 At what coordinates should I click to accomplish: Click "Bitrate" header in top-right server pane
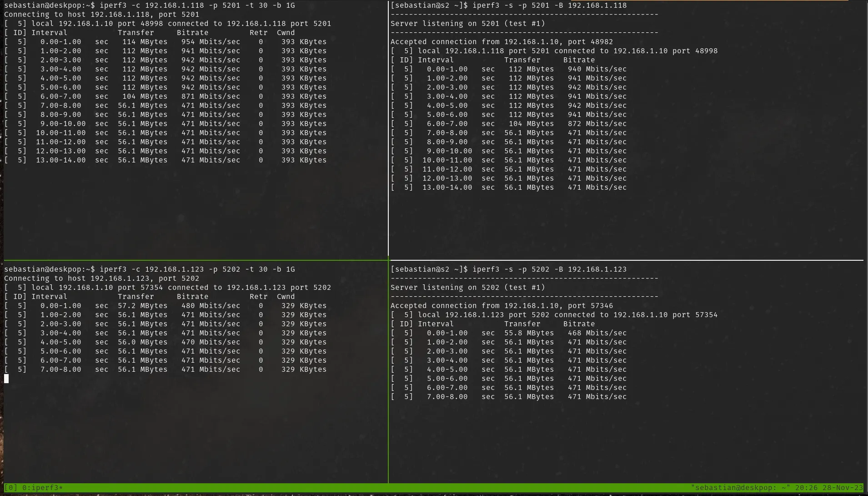click(x=579, y=60)
